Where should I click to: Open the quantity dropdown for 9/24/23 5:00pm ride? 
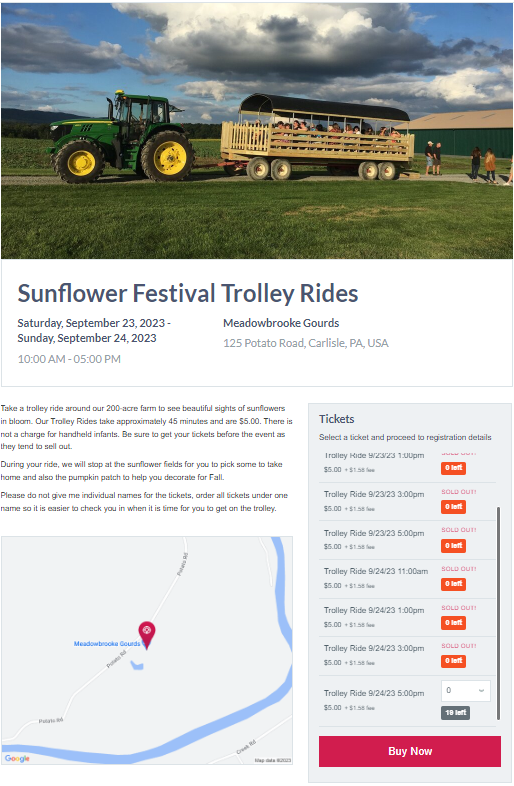pos(465,691)
